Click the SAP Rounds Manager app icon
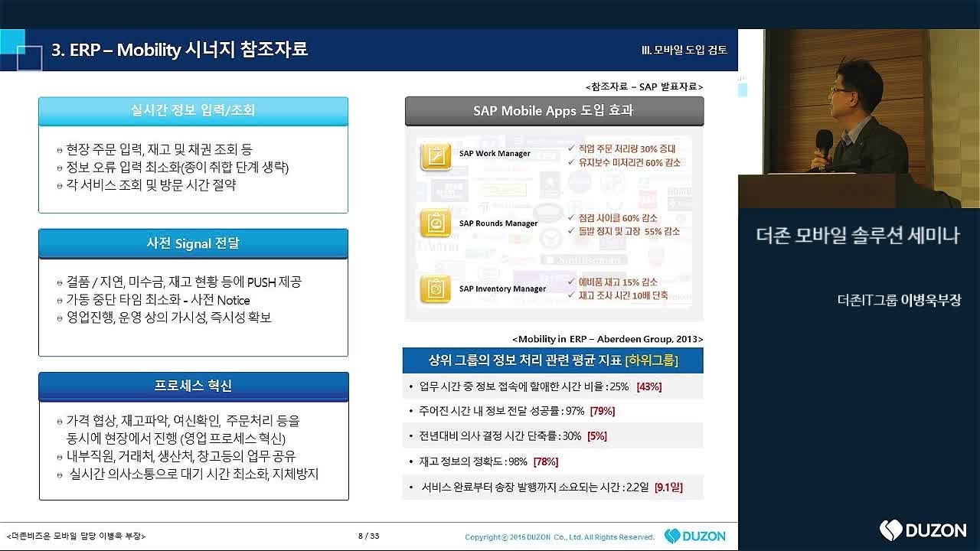The image size is (980, 551). pyautogui.click(x=436, y=223)
